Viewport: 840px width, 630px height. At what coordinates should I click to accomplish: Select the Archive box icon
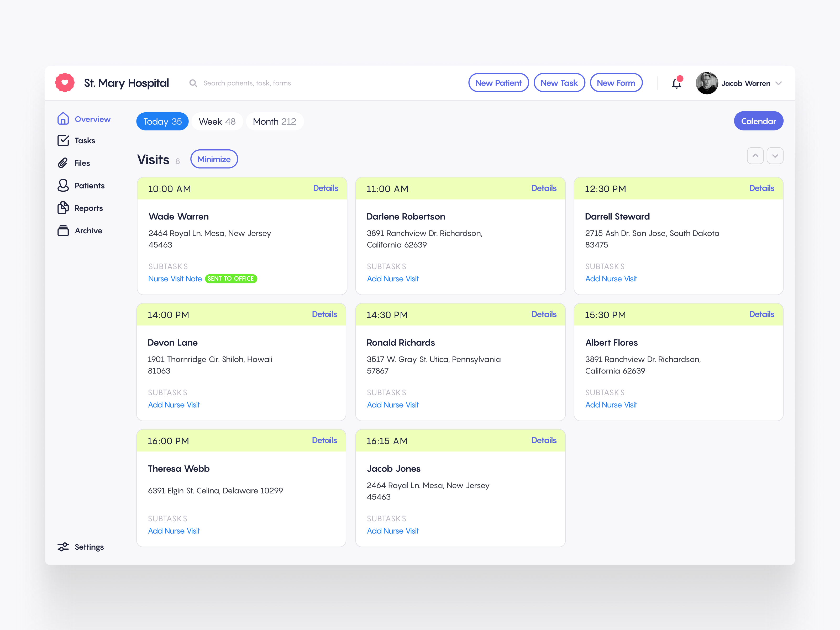pos(63,230)
